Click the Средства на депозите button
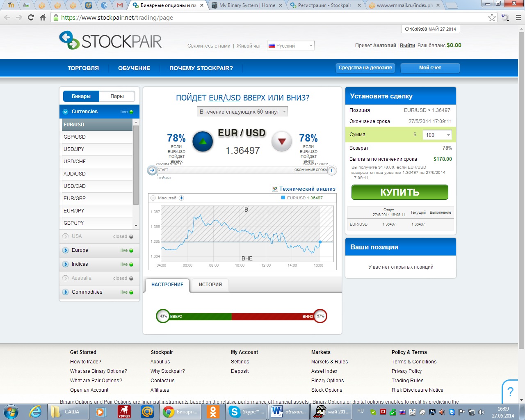Image resolution: width=525 pixels, height=420 pixels. pyautogui.click(x=365, y=68)
